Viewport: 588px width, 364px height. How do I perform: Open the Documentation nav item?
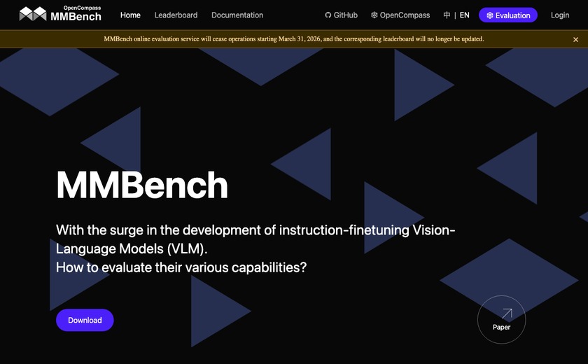point(237,15)
